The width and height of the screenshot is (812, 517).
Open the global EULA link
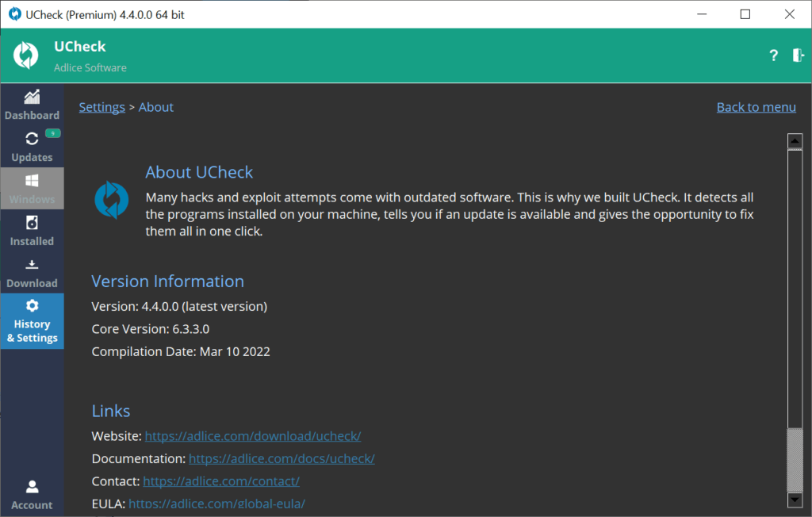pyautogui.click(x=216, y=504)
